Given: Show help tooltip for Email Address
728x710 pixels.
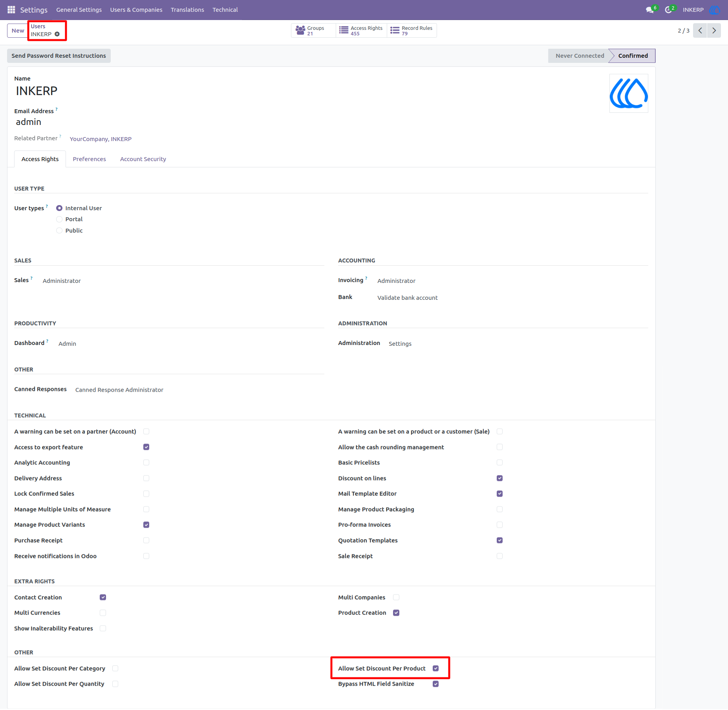Looking at the screenshot, I should coord(57,110).
